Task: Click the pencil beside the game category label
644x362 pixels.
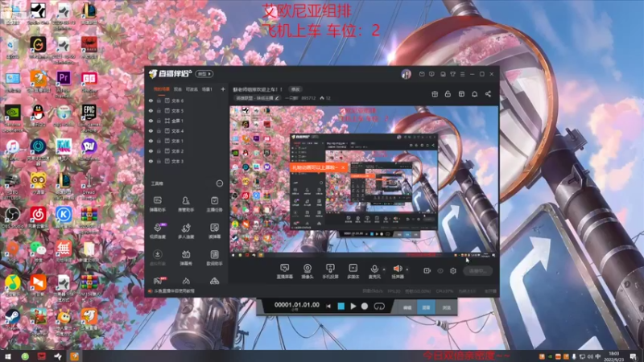Action: (277, 98)
